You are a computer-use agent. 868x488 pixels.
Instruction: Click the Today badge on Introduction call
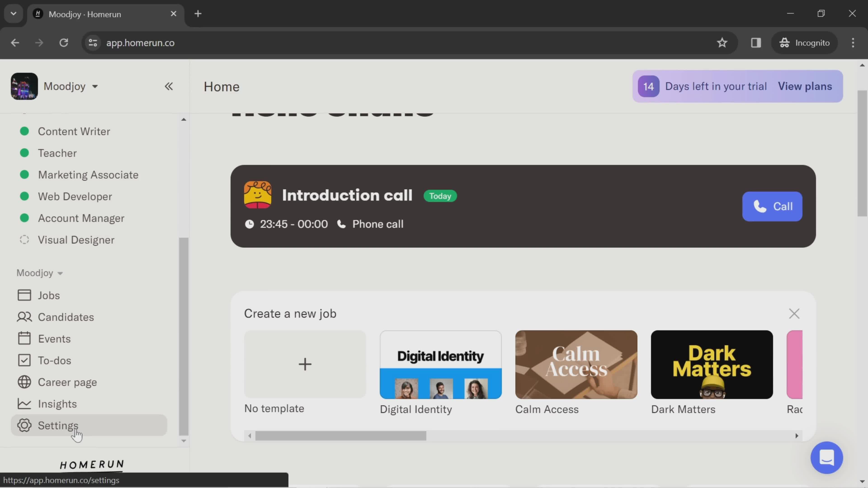click(x=440, y=196)
